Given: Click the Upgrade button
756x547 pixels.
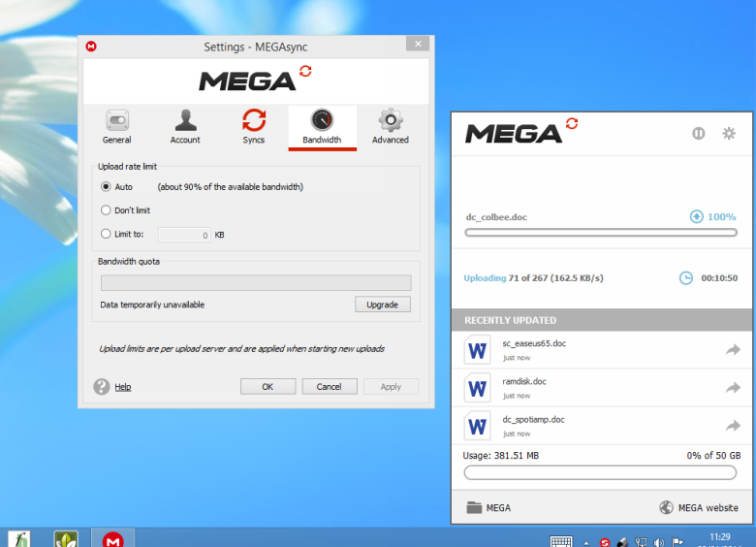Looking at the screenshot, I should [382, 305].
